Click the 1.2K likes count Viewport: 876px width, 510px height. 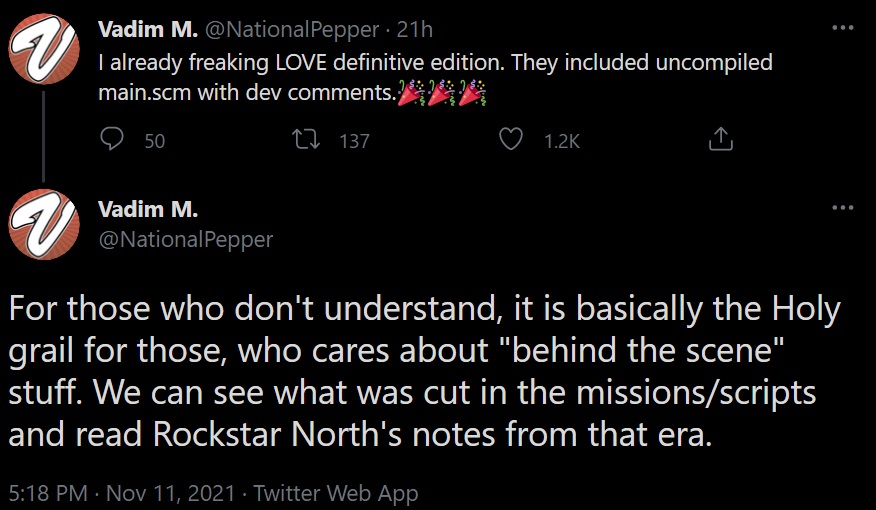tap(561, 141)
